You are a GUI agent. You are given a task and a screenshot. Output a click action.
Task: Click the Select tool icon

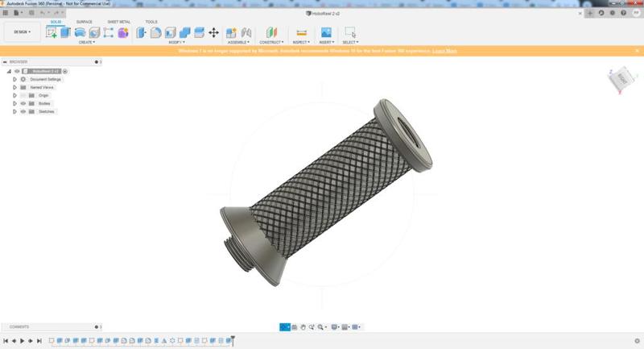tap(350, 32)
